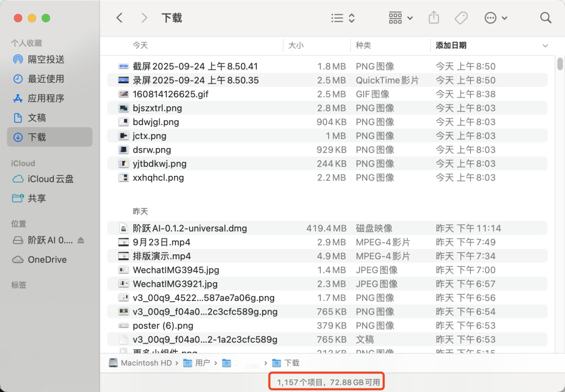Click the OneDrive cloud icon
This screenshot has height=392, width=565.
tap(18, 260)
